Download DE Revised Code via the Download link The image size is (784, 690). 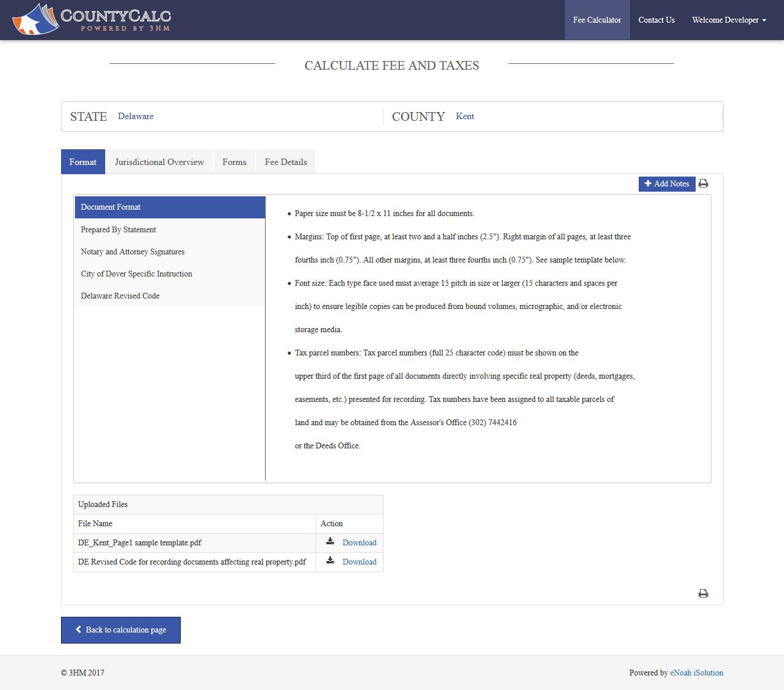coord(359,561)
